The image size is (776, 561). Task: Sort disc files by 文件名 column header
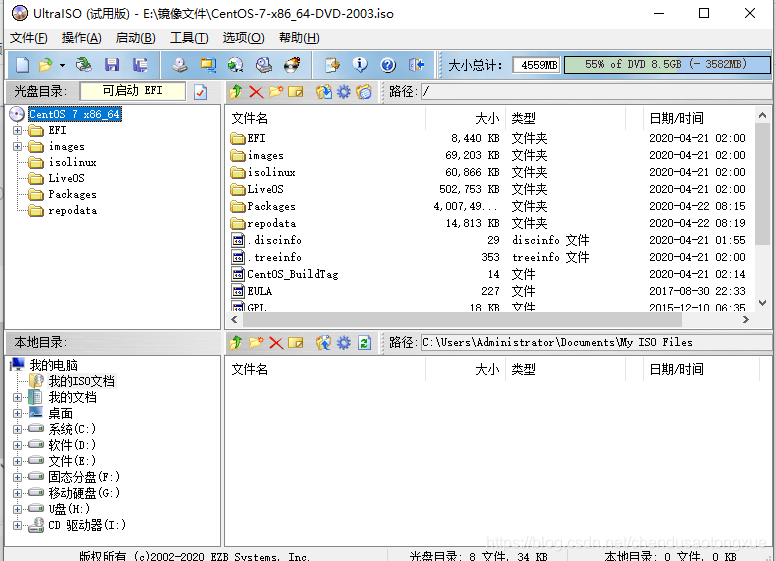[327, 118]
